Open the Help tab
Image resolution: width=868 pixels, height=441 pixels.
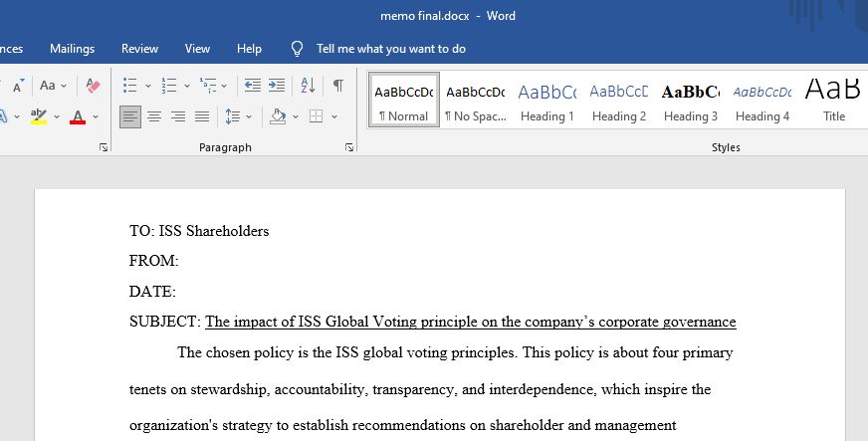(x=249, y=49)
